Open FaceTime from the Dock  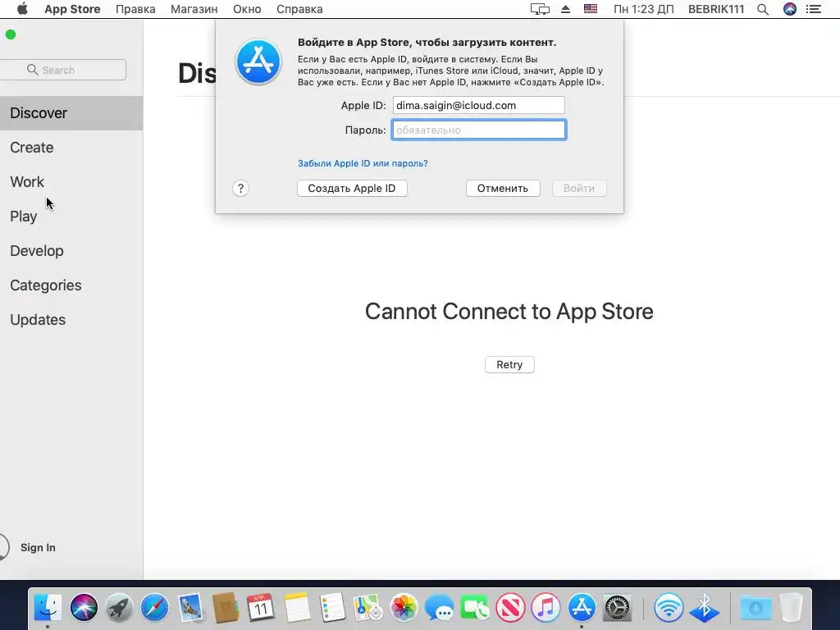[475, 608]
